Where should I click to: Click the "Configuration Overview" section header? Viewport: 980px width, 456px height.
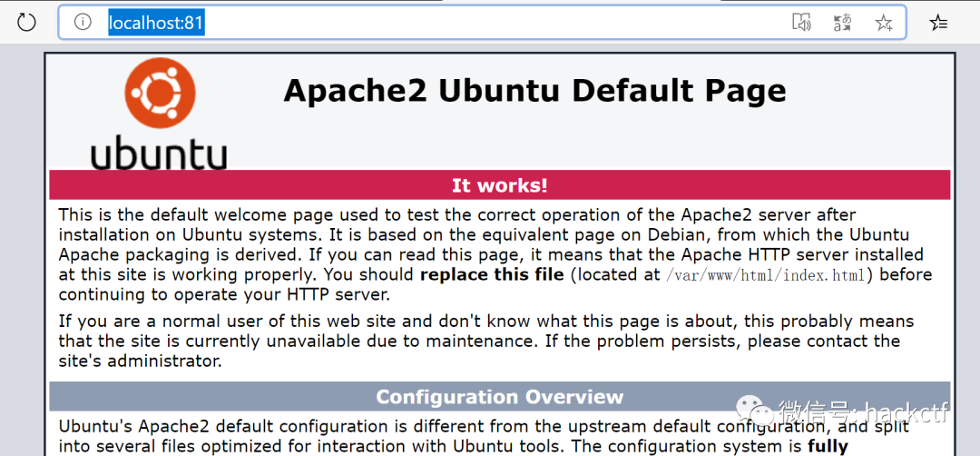click(x=500, y=397)
